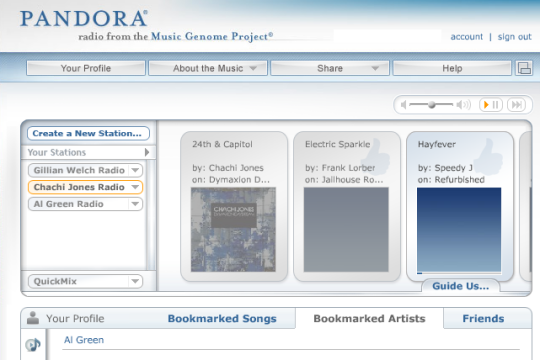The height and width of the screenshot is (360, 540).
Task: Click the mini player window icon
Action: click(524, 68)
